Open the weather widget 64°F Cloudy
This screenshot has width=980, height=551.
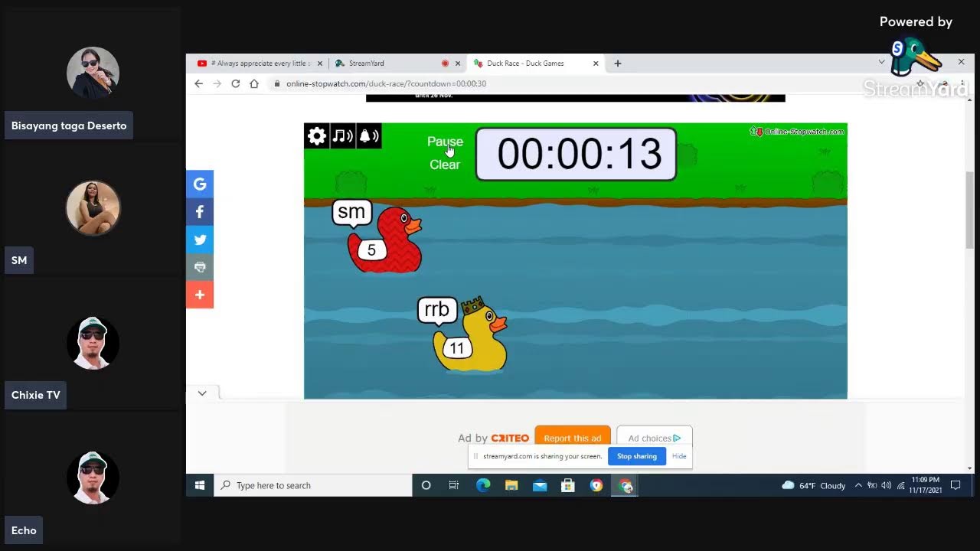(x=813, y=485)
